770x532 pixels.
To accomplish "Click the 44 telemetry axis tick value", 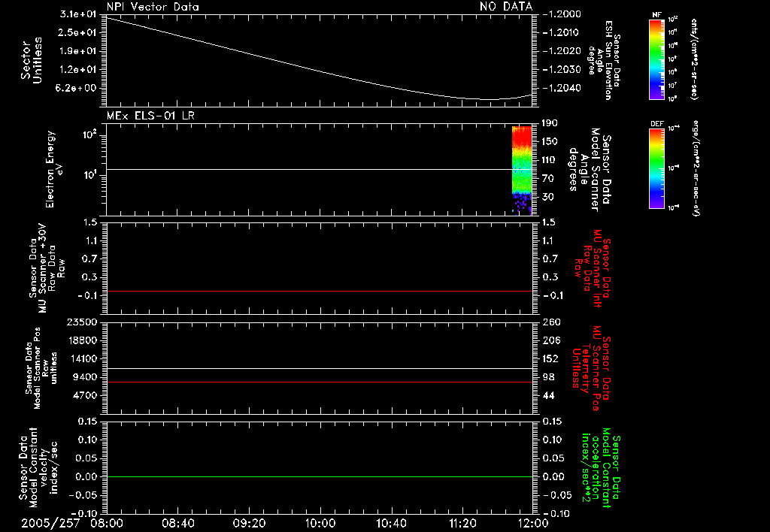I will [x=548, y=395].
